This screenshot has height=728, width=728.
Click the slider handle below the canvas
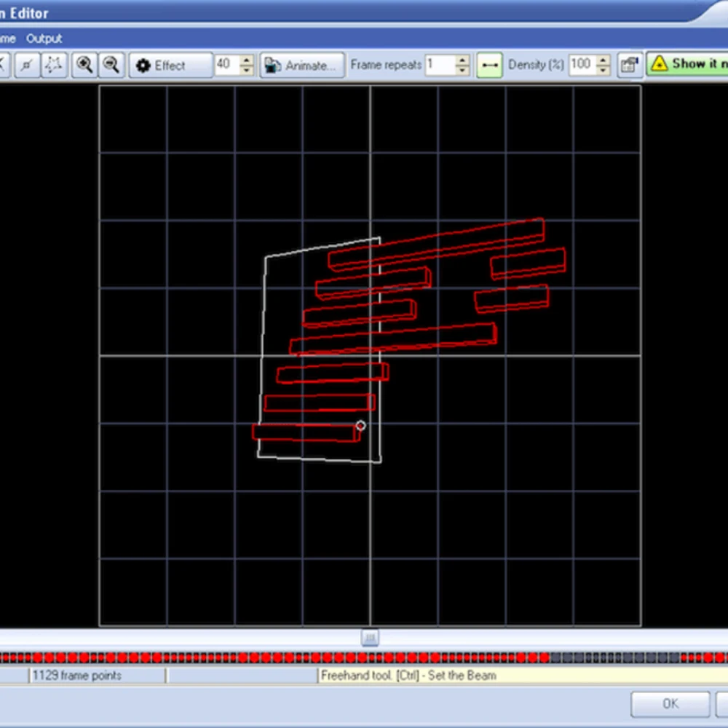pos(370,638)
